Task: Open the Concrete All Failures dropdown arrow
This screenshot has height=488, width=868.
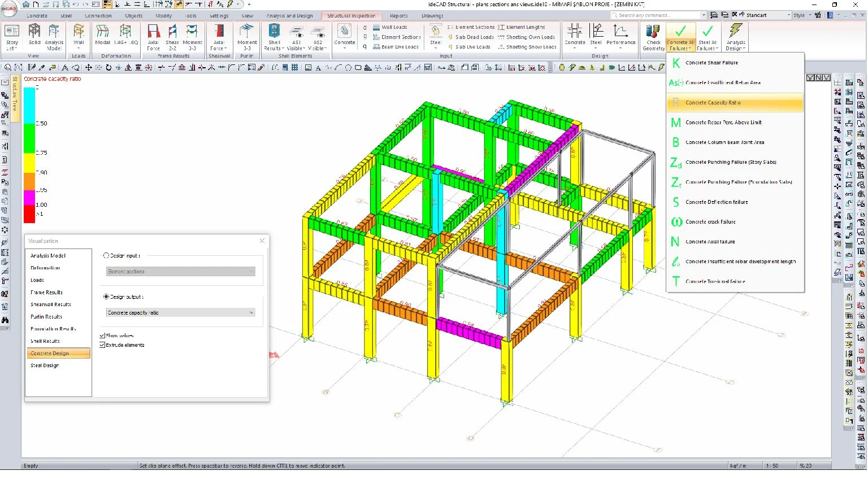Action: point(689,49)
